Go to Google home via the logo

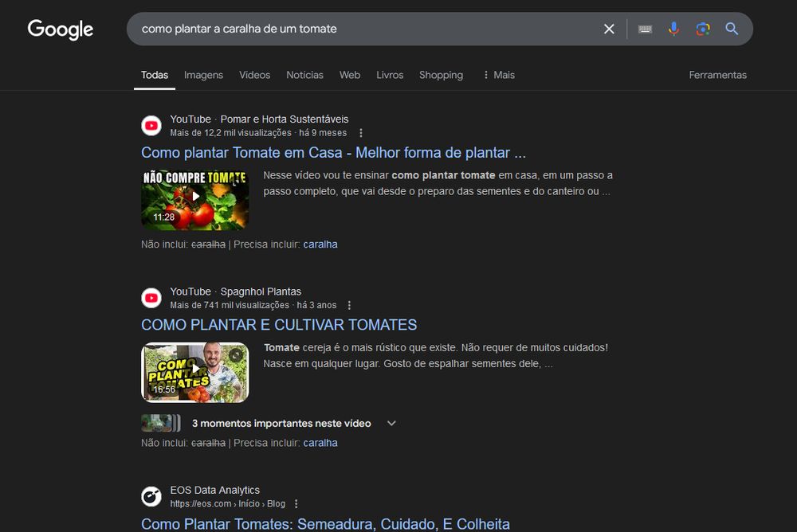(61, 29)
